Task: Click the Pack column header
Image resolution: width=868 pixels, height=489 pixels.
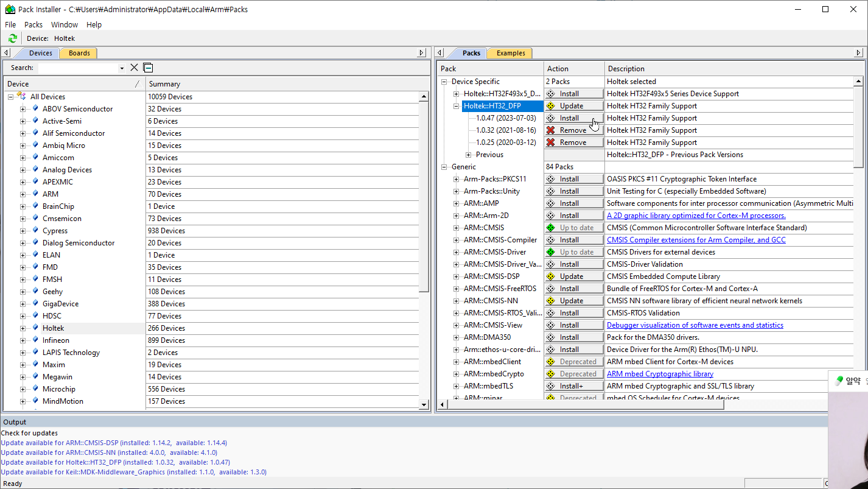Action: [x=490, y=69]
